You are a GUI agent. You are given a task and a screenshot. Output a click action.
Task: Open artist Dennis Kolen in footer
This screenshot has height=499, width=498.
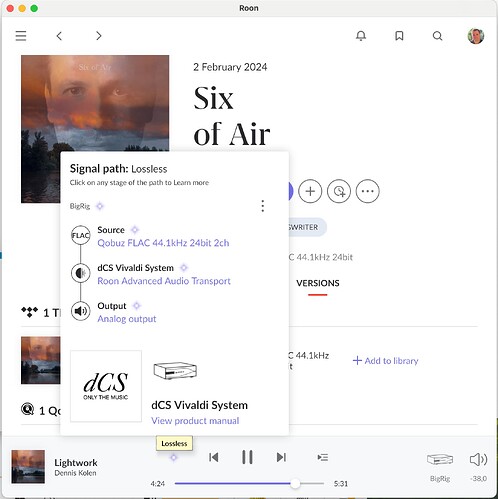click(x=75, y=473)
